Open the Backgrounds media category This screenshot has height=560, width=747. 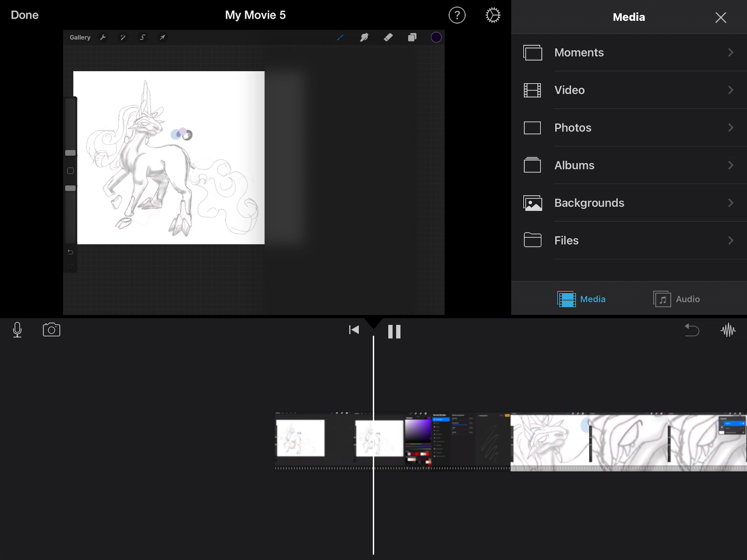tap(629, 203)
